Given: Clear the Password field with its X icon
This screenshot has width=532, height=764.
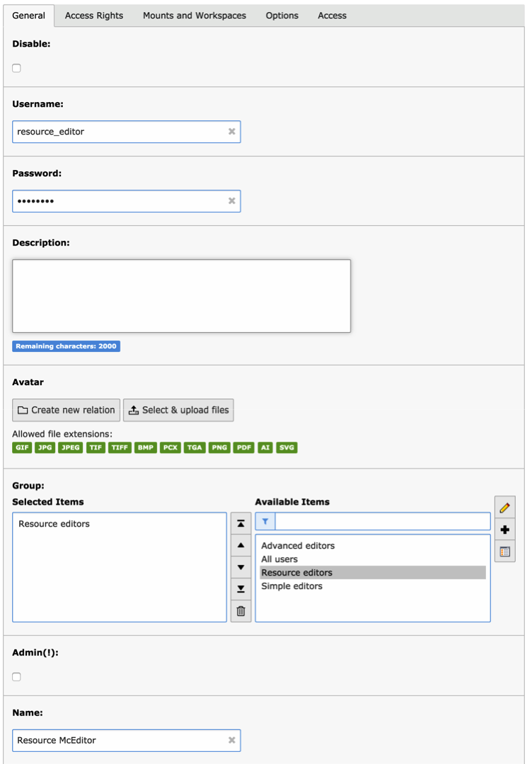Looking at the screenshot, I should [231, 201].
